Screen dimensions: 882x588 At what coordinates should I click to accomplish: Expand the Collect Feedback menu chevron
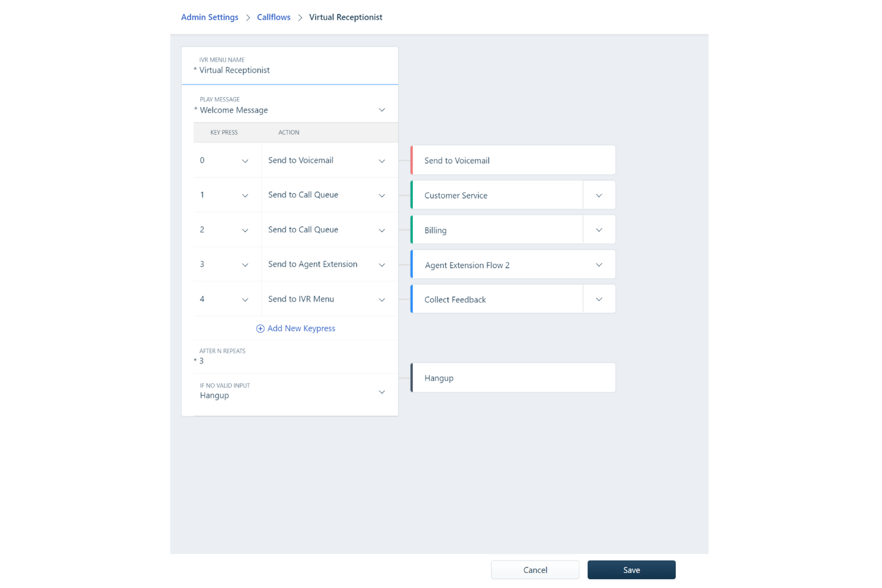tap(599, 300)
